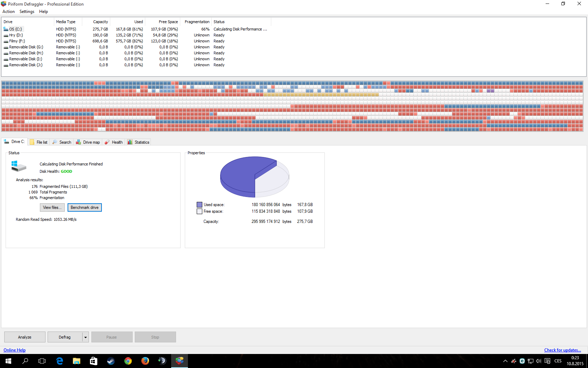Open the Online Help link
This screenshot has height=368, width=588.
click(14, 350)
